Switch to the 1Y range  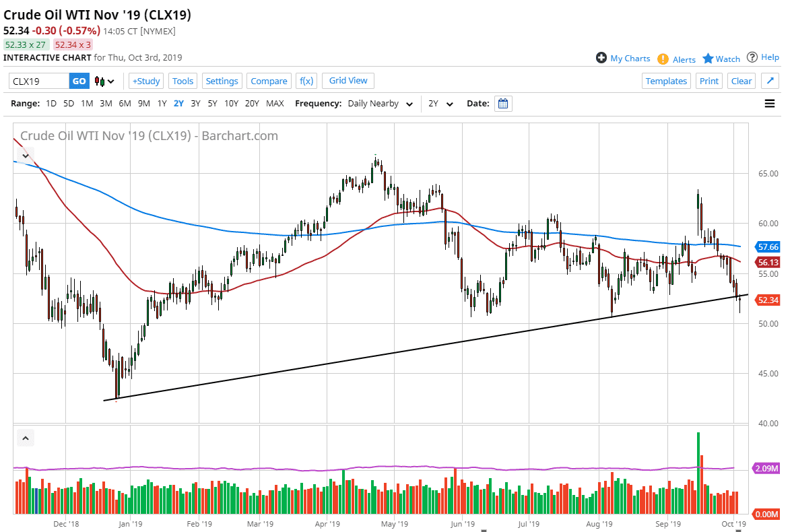[x=161, y=104]
